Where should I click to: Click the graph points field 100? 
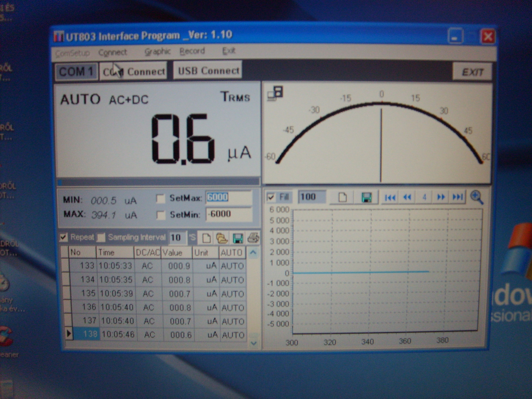coord(312,197)
